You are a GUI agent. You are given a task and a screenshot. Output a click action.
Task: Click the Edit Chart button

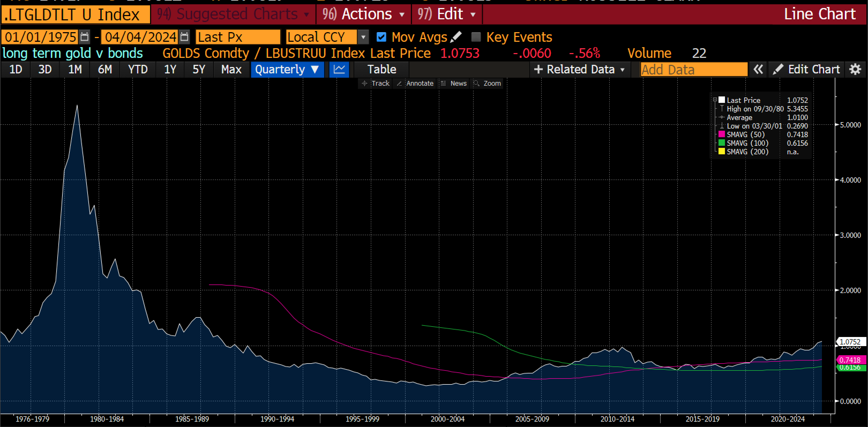click(806, 69)
